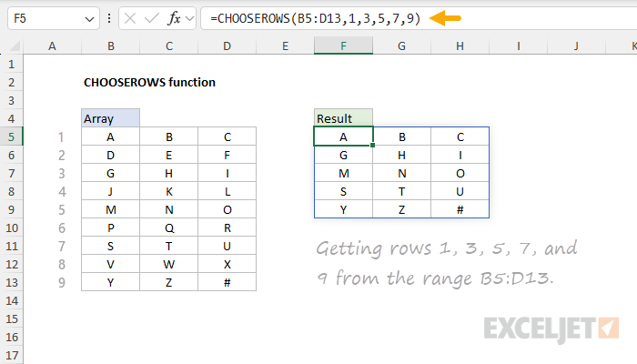Select column H header
Viewport: 637px width, 364px height.
tap(460, 45)
